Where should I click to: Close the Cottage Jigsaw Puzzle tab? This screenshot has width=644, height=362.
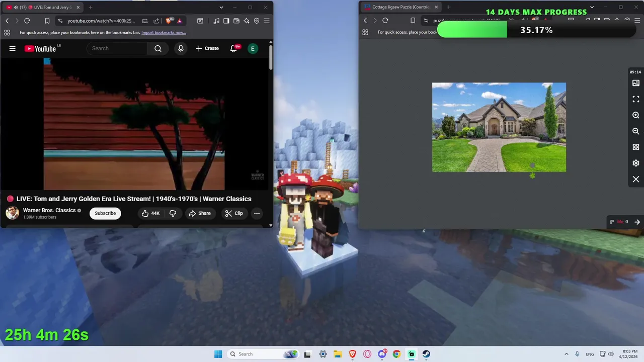tap(436, 7)
